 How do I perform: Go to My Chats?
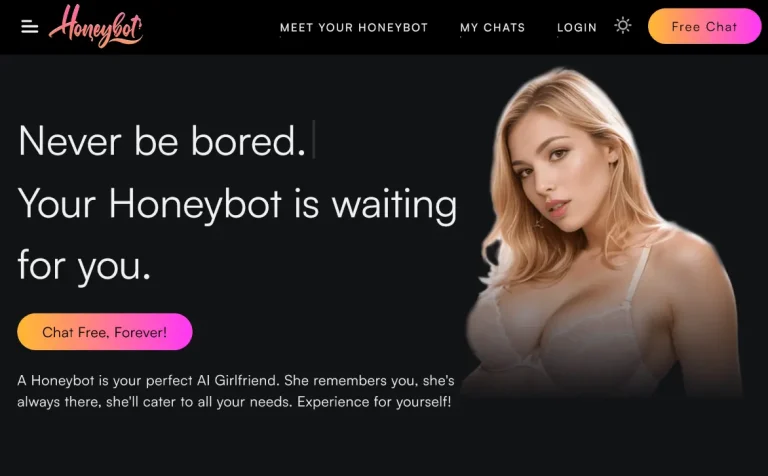(x=492, y=28)
